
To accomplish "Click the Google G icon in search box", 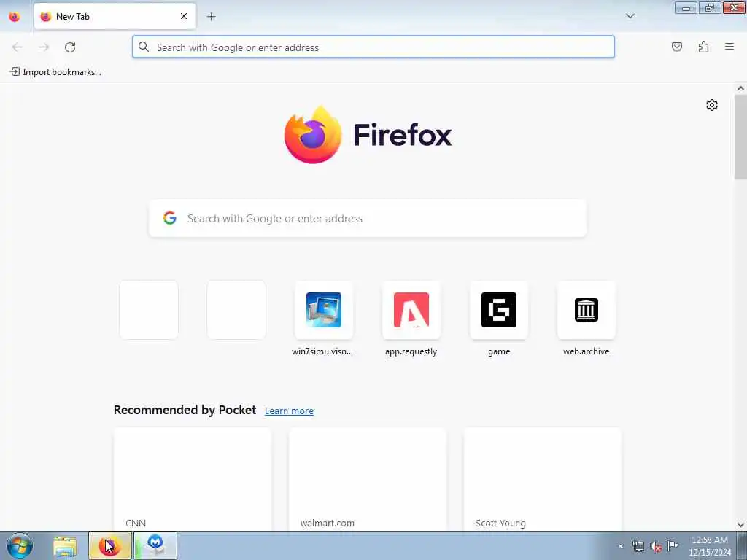I will [x=169, y=218].
